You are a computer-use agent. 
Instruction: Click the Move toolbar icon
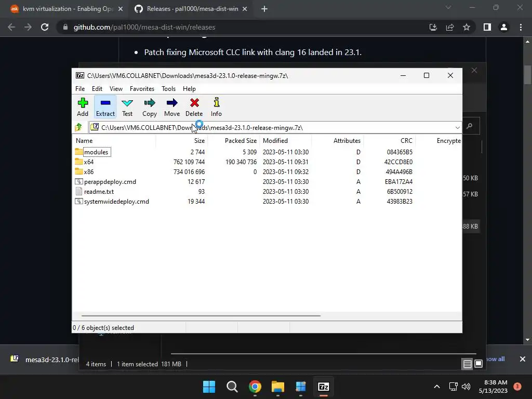click(172, 103)
